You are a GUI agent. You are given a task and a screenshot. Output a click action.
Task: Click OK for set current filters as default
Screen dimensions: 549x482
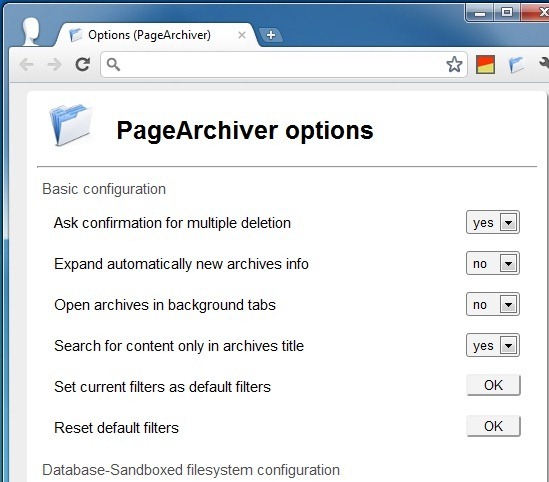pos(493,385)
